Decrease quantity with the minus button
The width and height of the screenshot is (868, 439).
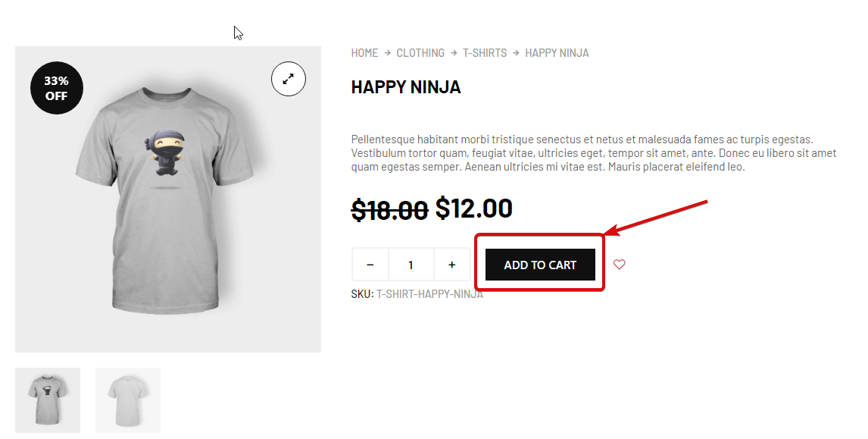pos(370,265)
